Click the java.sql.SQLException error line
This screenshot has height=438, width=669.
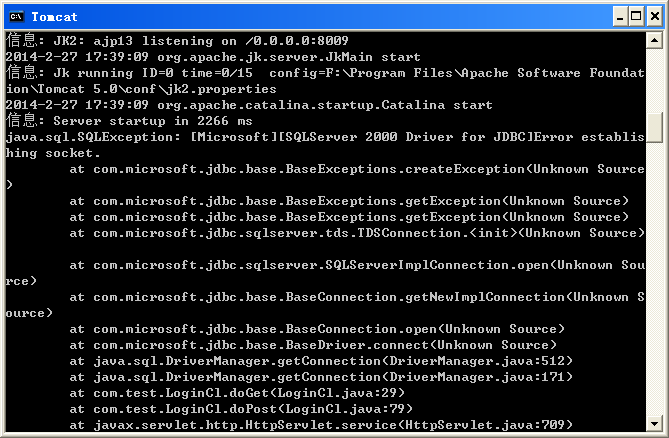point(325,145)
